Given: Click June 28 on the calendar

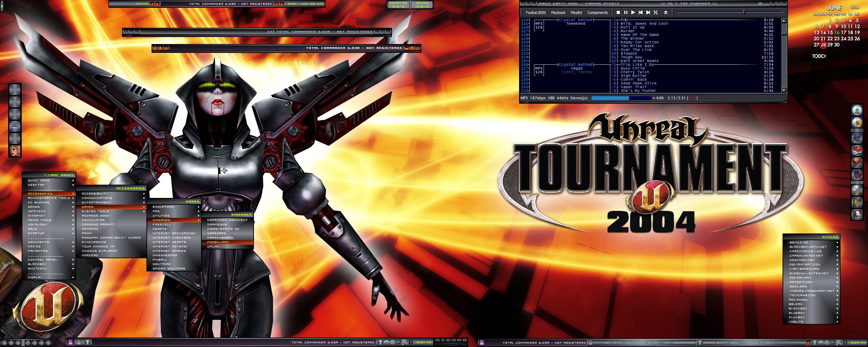Looking at the screenshot, I should [823, 45].
